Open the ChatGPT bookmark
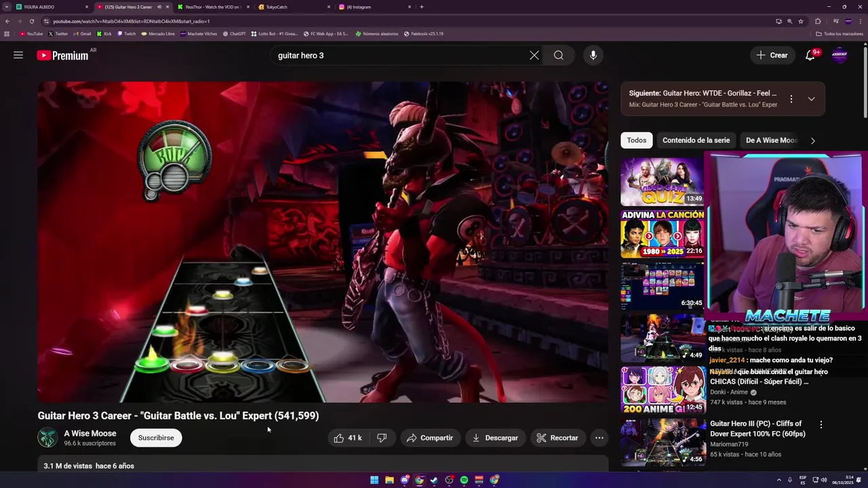The height and width of the screenshot is (488, 868). coord(235,33)
